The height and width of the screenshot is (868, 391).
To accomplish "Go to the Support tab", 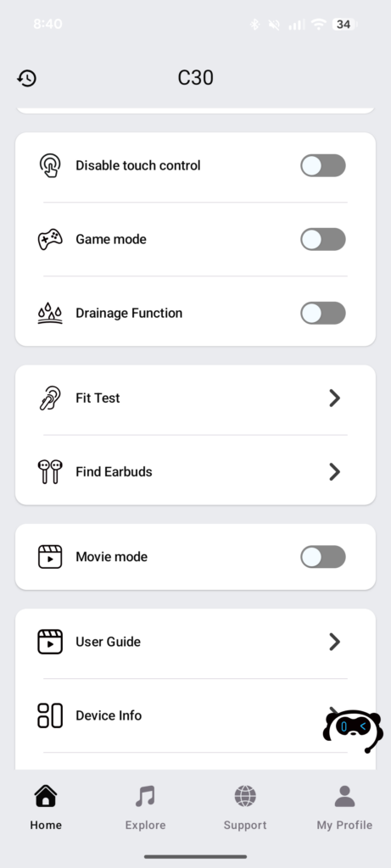I will pos(245,808).
